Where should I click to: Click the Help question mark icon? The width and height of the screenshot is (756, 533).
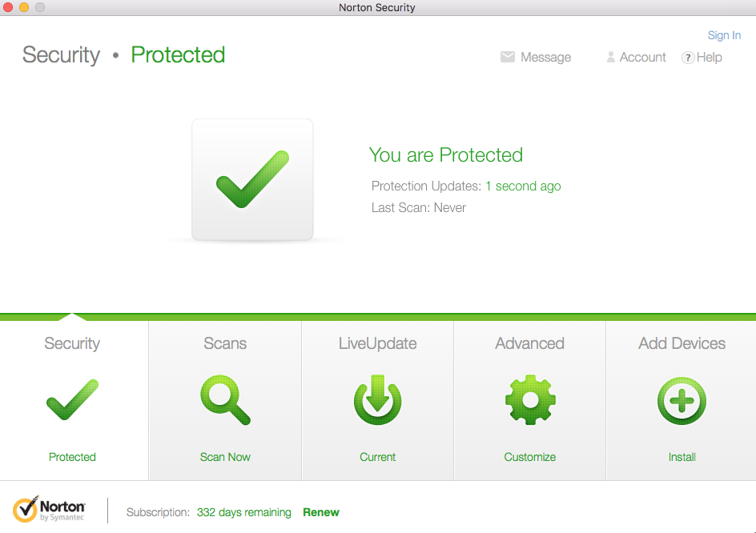pyautogui.click(x=687, y=58)
